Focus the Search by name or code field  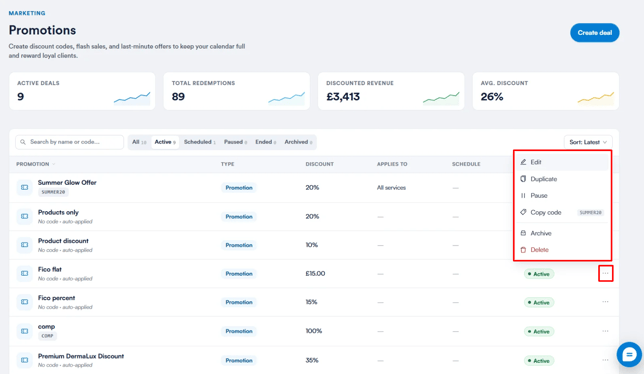pos(69,142)
